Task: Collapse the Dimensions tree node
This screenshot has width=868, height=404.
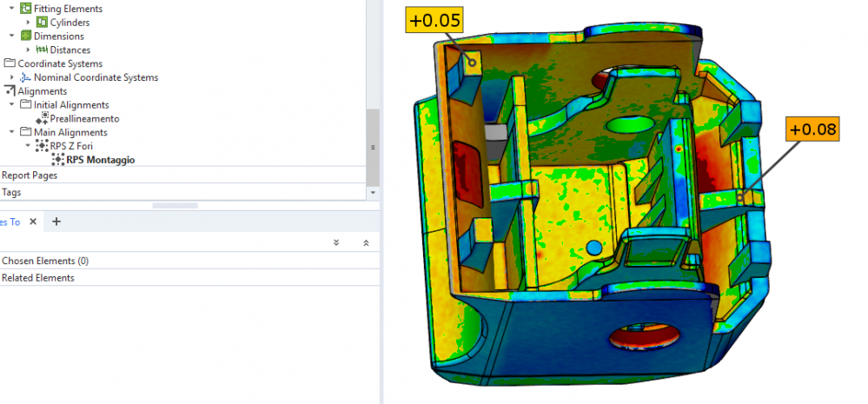Action: (12, 36)
